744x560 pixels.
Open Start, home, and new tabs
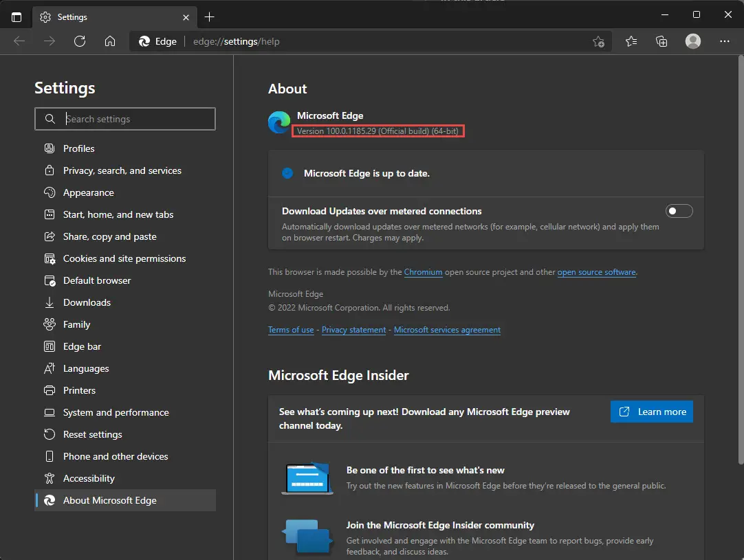pyautogui.click(x=125, y=215)
